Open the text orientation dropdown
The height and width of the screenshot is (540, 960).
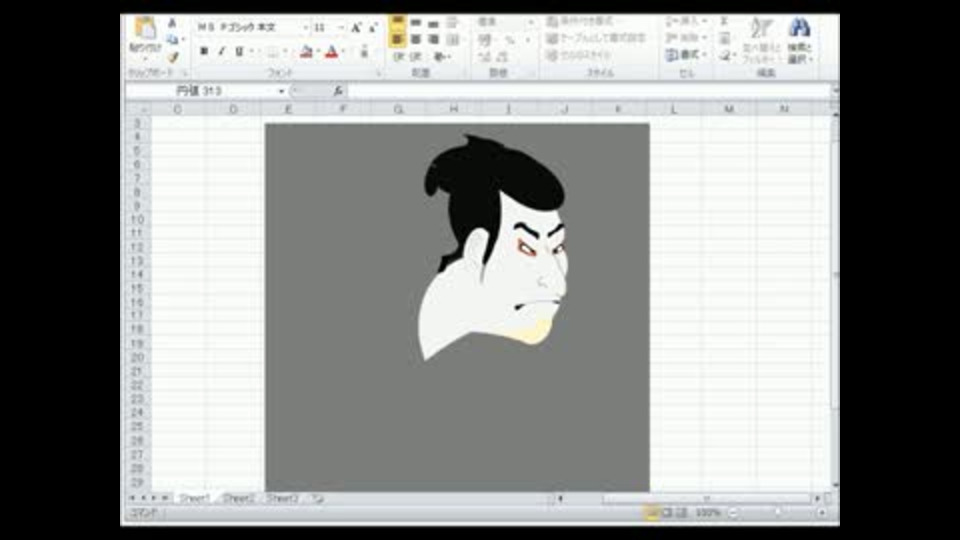pos(441,57)
